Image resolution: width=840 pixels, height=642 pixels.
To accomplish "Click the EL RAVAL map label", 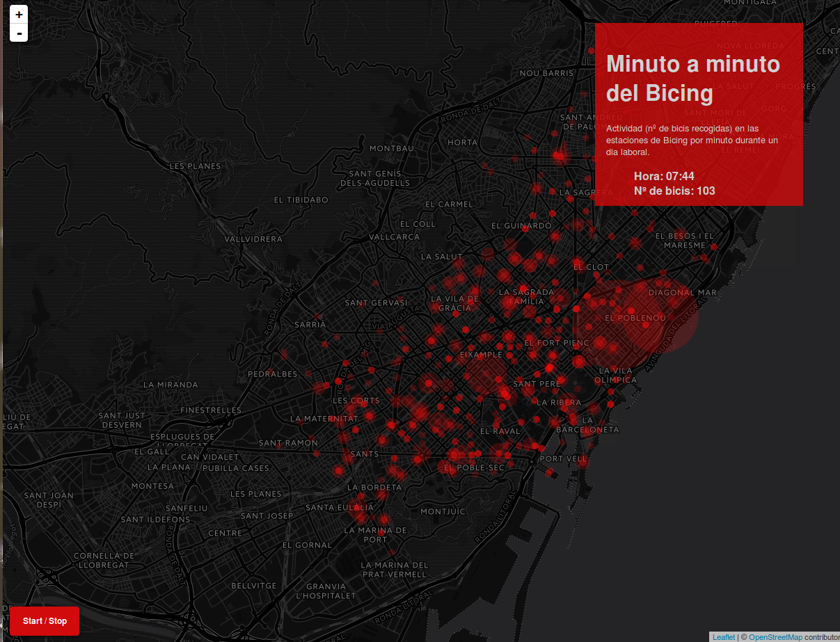I will click(x=500, y=431).
